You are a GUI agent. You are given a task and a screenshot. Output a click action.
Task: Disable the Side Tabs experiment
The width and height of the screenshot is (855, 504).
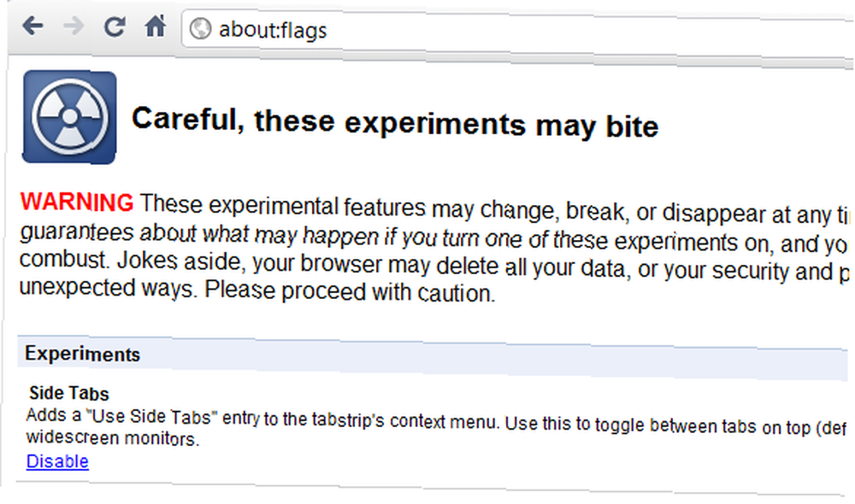[x=57, y=461]
